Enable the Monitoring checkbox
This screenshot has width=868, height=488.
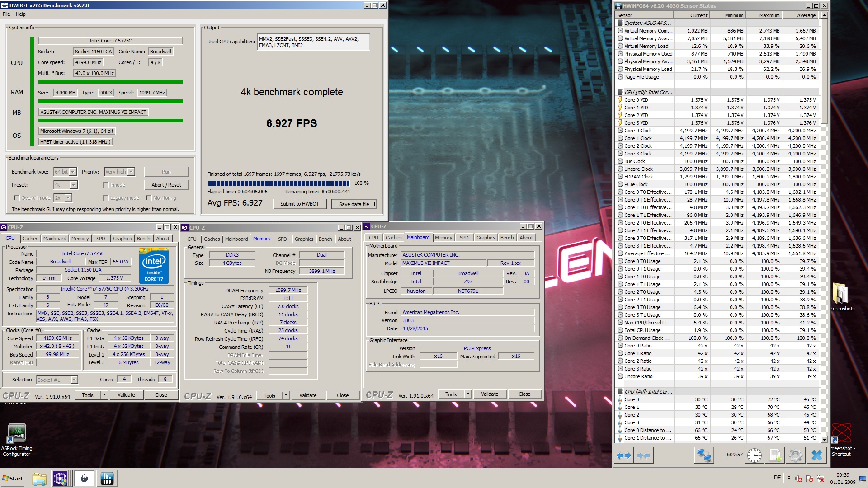coord(148,198)
